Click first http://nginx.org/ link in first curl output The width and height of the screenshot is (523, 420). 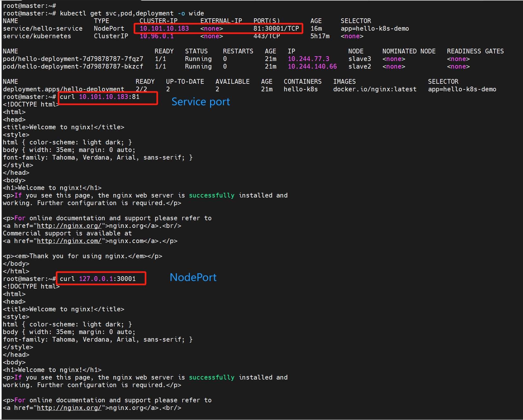pos(69,226)
